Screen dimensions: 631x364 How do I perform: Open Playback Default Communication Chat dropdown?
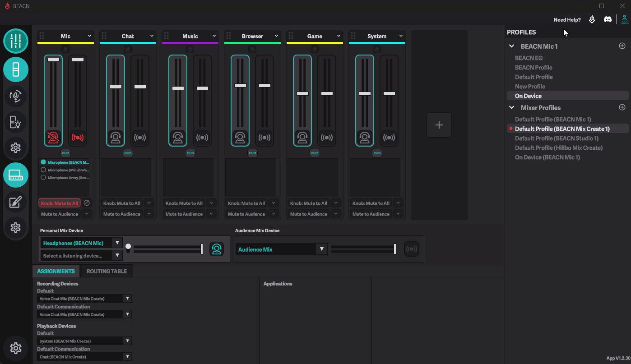coord(84,357)
